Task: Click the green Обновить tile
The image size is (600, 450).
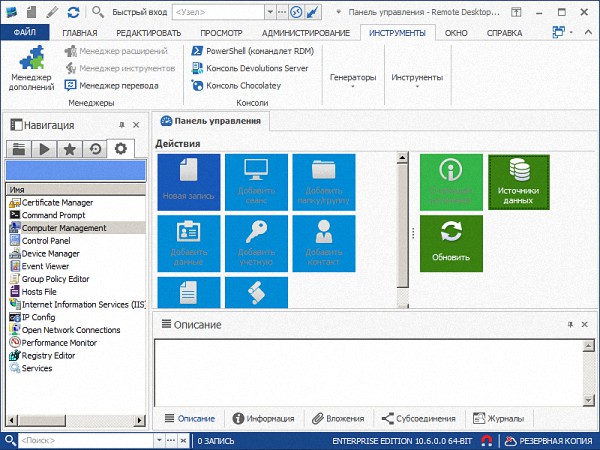Action: coord(451,242)
